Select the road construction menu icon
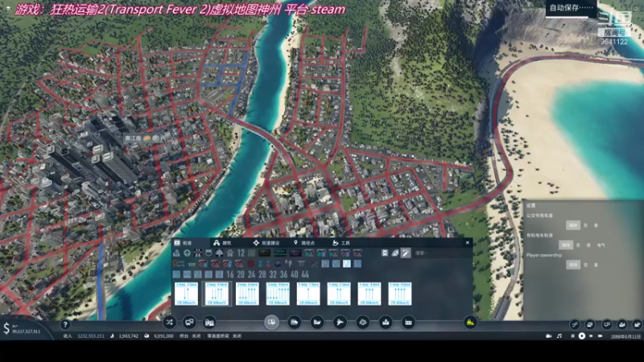 (271, 323)
